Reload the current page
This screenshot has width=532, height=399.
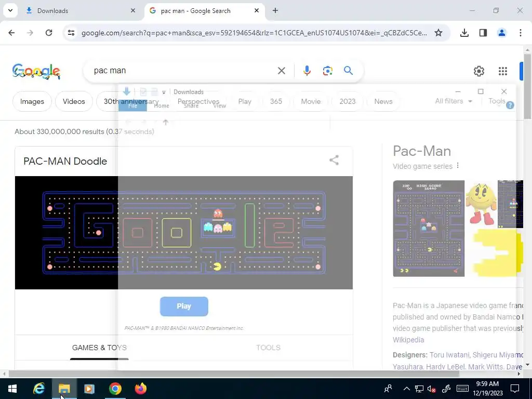[x=49, y=33]
